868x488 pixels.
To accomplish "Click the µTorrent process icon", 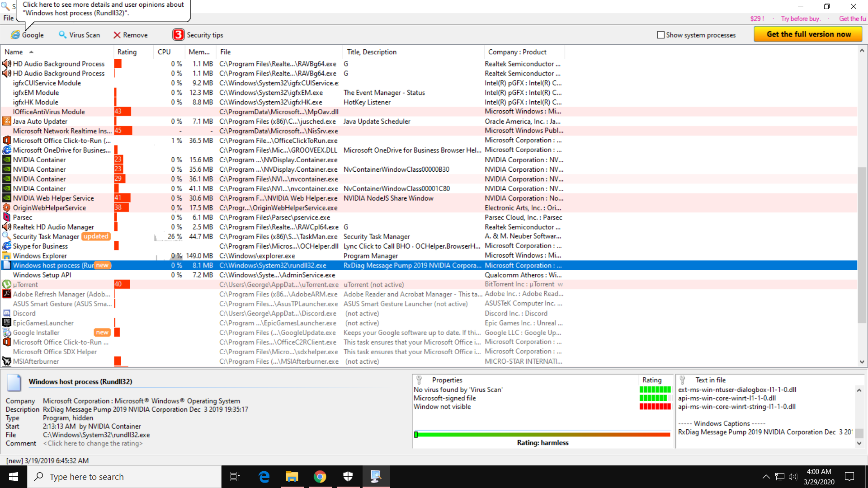I will pos(7,285).
